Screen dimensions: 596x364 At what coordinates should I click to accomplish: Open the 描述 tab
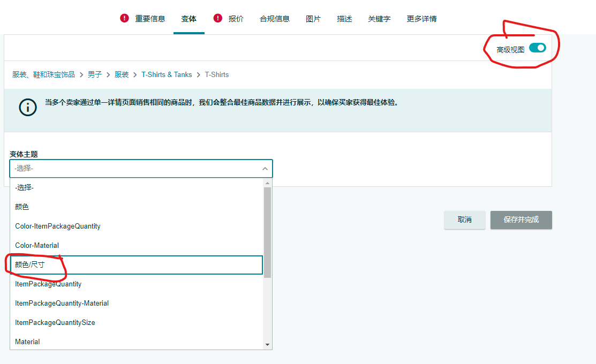click(344, 19)
